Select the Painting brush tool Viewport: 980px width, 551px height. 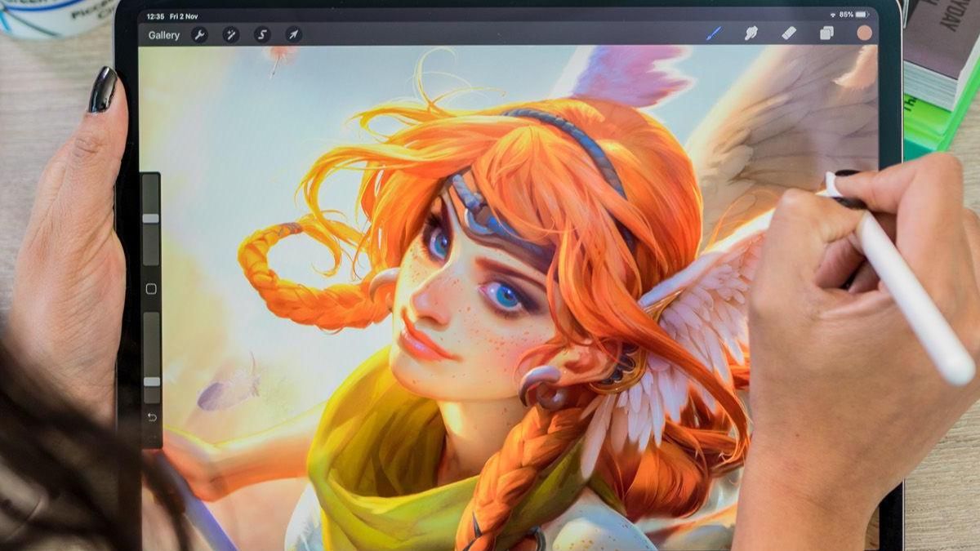tap(715, 33)
